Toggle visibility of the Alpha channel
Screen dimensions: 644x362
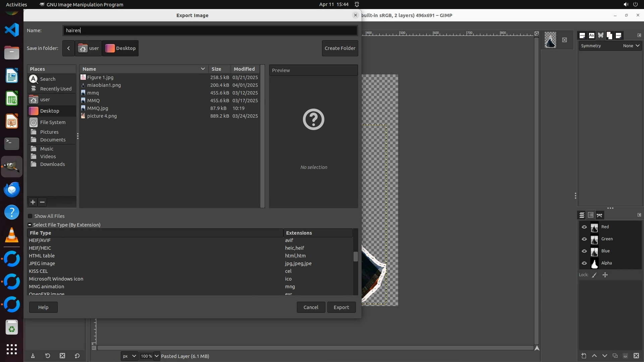[x=584, y=263]
